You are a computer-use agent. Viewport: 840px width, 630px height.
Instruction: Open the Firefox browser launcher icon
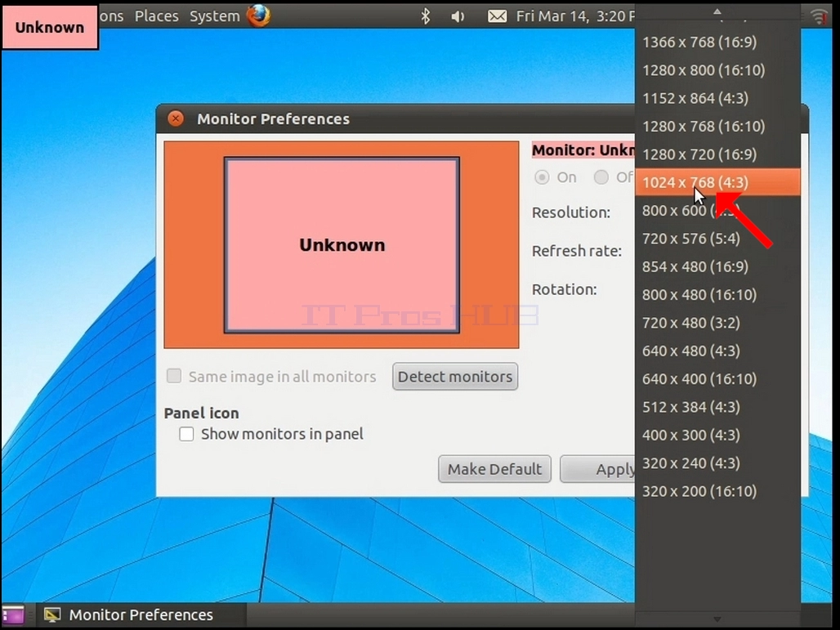click(x=259, y=16)
